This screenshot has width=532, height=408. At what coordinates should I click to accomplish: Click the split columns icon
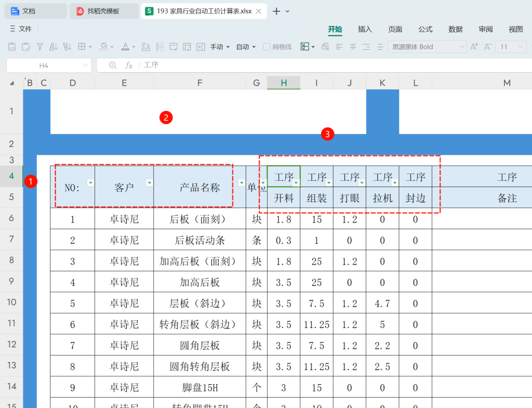pyautogui.click(x=160, y=46)
